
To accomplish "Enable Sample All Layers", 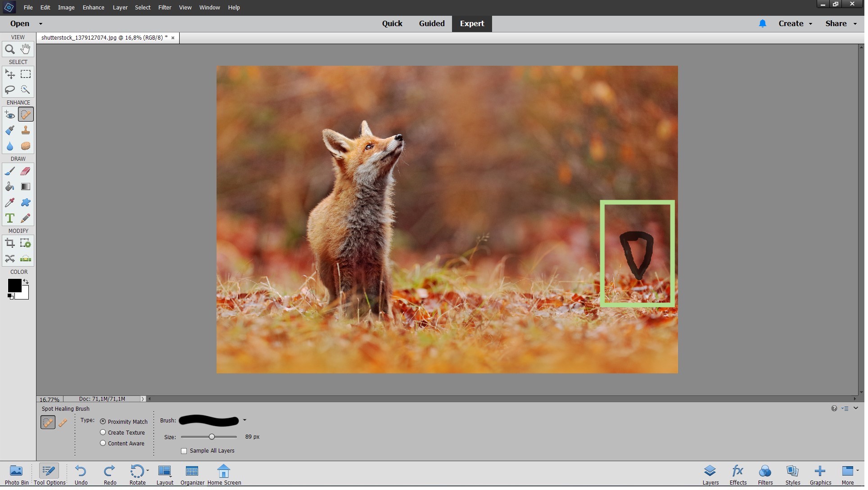I will click(x=184, y=451).
